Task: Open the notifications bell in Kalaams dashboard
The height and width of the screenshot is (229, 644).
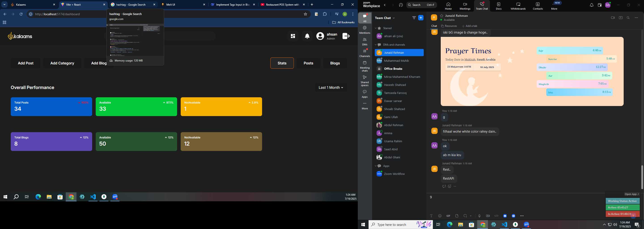Action: 307,36
